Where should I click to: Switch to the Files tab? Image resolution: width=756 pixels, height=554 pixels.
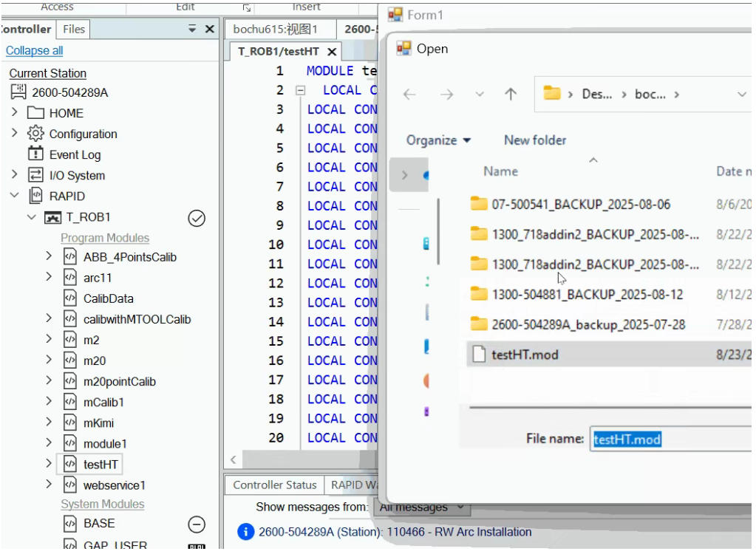click(x=74, y=30)
